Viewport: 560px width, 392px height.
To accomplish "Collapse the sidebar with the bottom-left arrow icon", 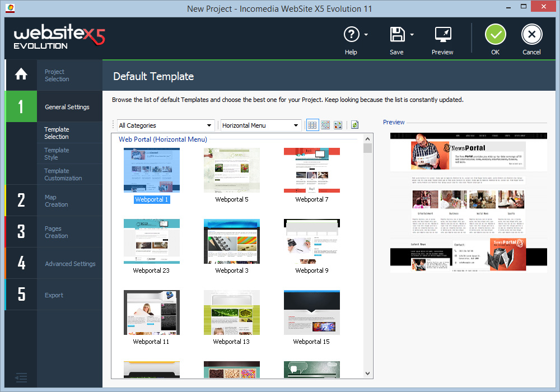I will coord(21,378).
